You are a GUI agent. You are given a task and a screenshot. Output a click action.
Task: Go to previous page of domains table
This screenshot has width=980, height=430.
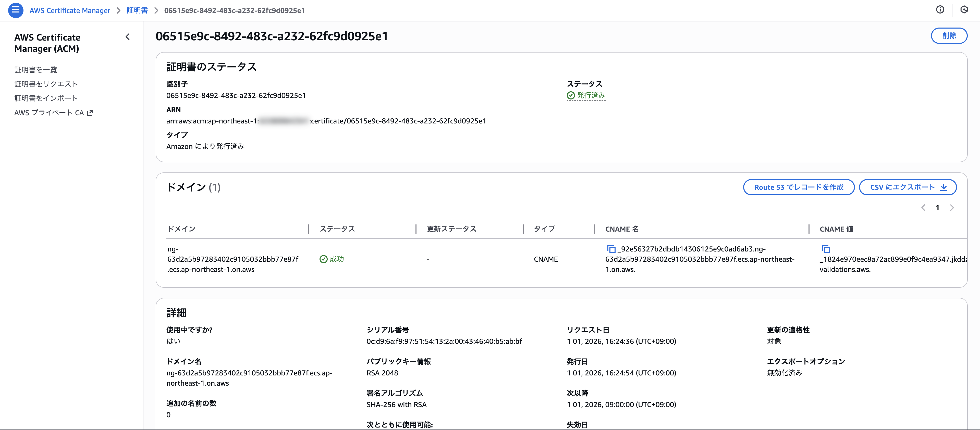[x=923, y=208]
